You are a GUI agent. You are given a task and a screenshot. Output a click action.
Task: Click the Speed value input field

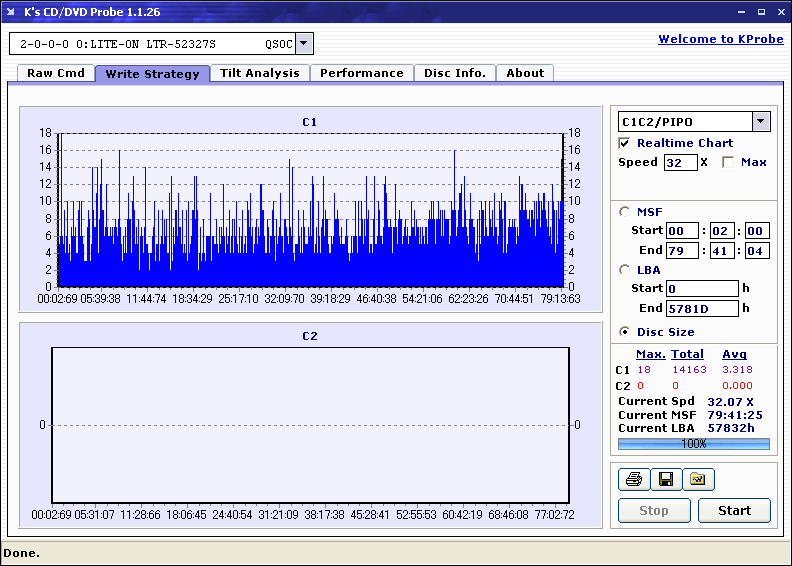point(680,162)
